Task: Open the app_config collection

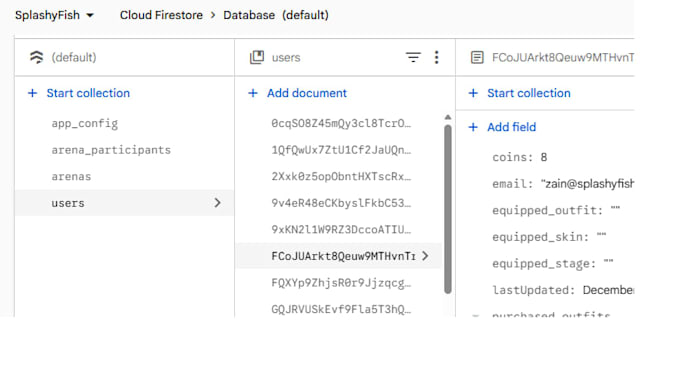Action: point(85,124)
